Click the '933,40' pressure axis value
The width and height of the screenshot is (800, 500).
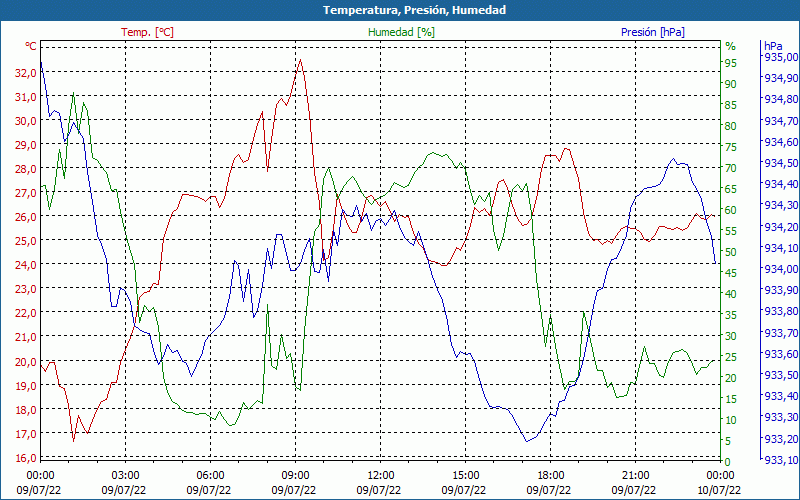(781, 396)
